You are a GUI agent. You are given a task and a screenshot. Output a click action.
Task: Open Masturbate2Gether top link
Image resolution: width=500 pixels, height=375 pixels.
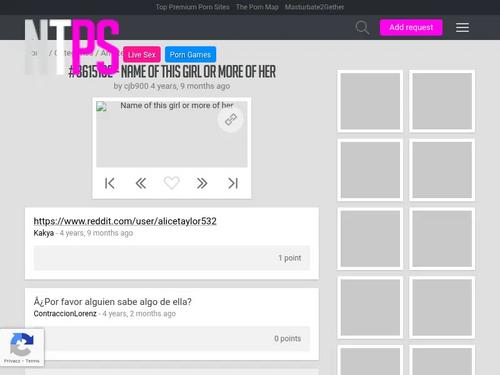pos(314,7)
